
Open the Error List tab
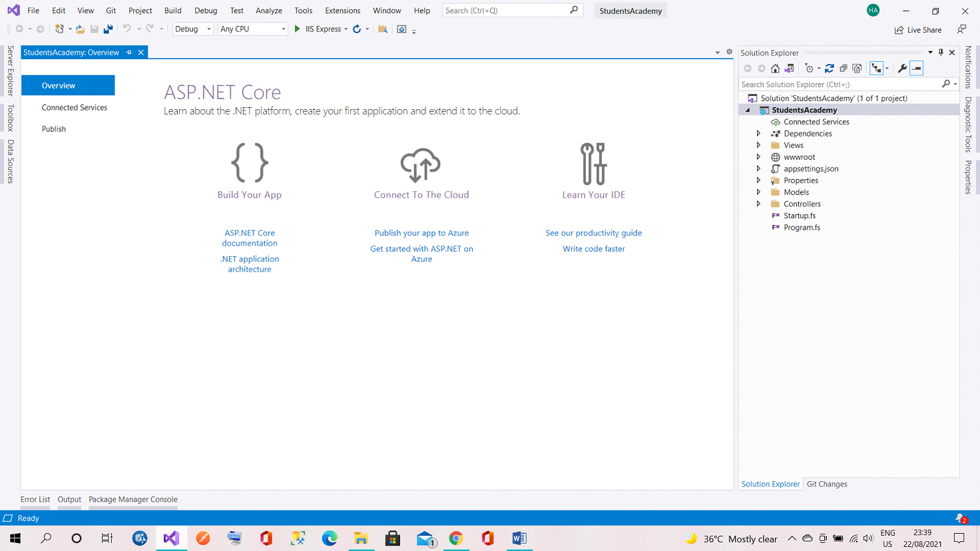[x=35, y=500]
